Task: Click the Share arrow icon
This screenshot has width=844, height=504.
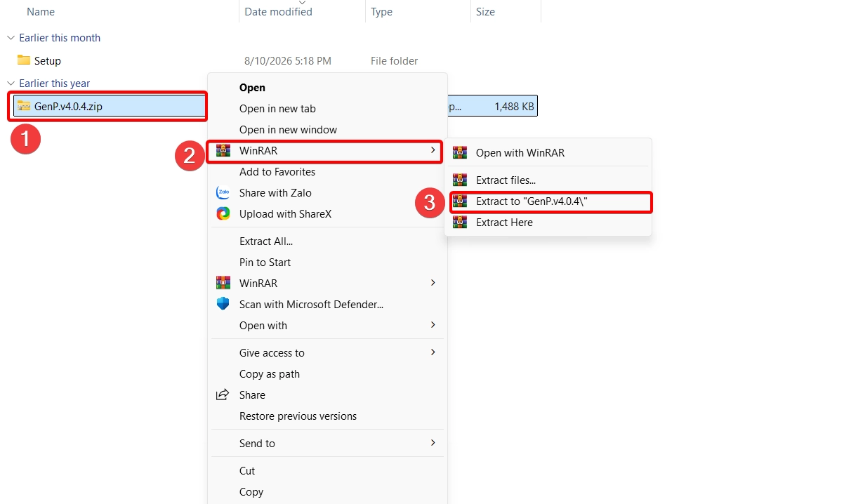Action: pos(223,394)
